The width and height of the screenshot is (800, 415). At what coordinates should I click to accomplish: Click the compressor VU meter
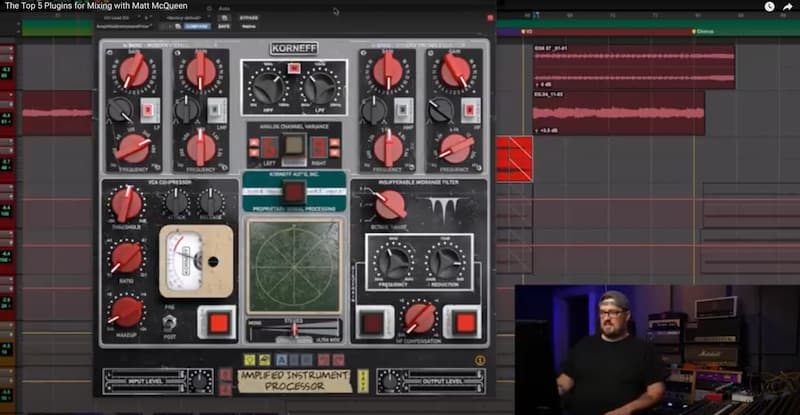(x=196, y=261)
